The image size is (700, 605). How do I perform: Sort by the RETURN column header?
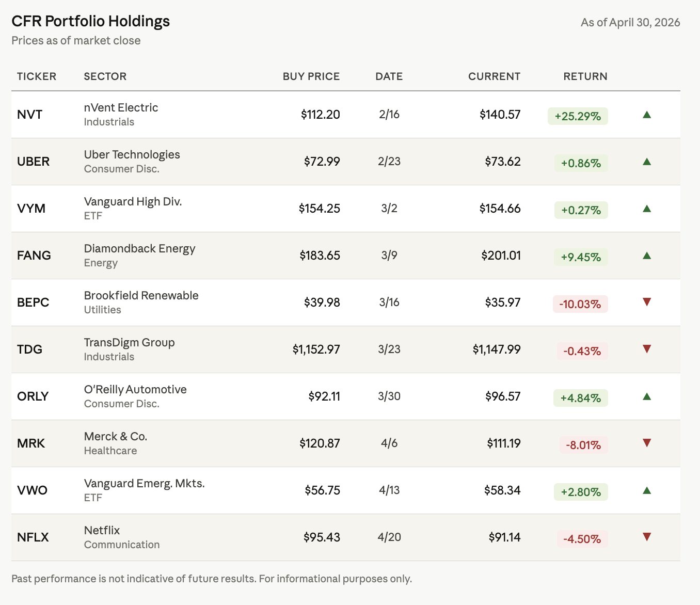585,76
